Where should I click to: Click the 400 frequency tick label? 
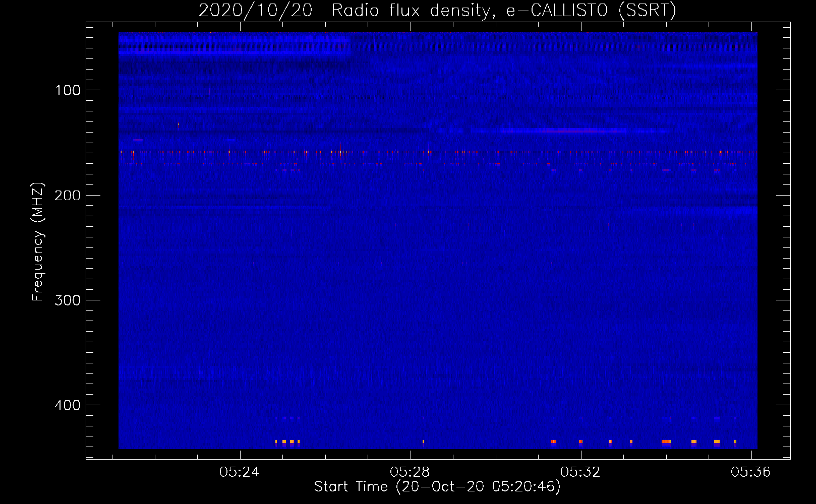point(68,405)
